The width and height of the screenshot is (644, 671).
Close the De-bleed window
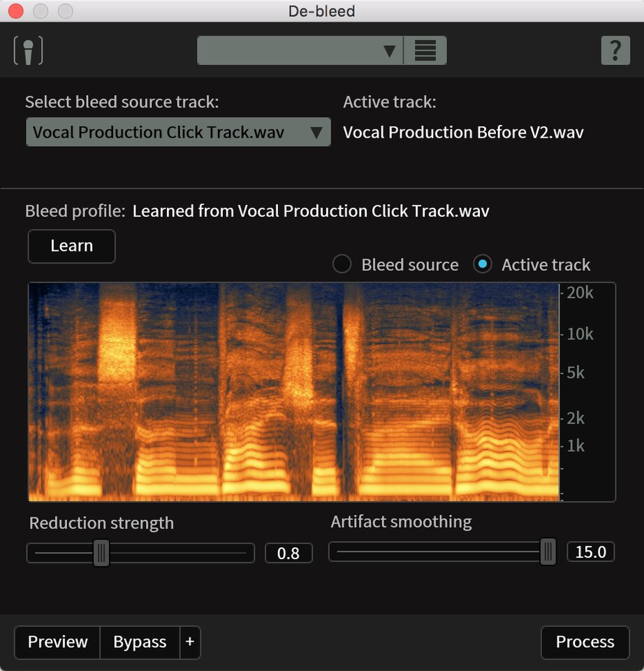(x=15, y=11)
